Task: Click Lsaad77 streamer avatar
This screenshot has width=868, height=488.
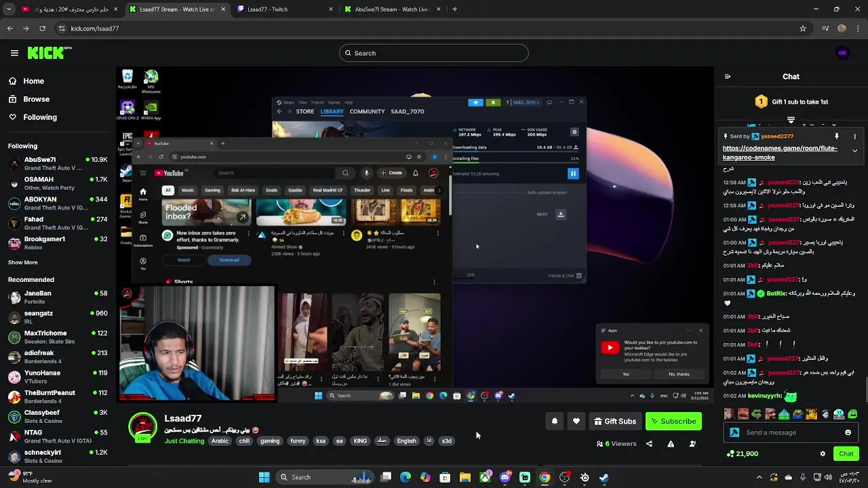Action: pos(143,428)
